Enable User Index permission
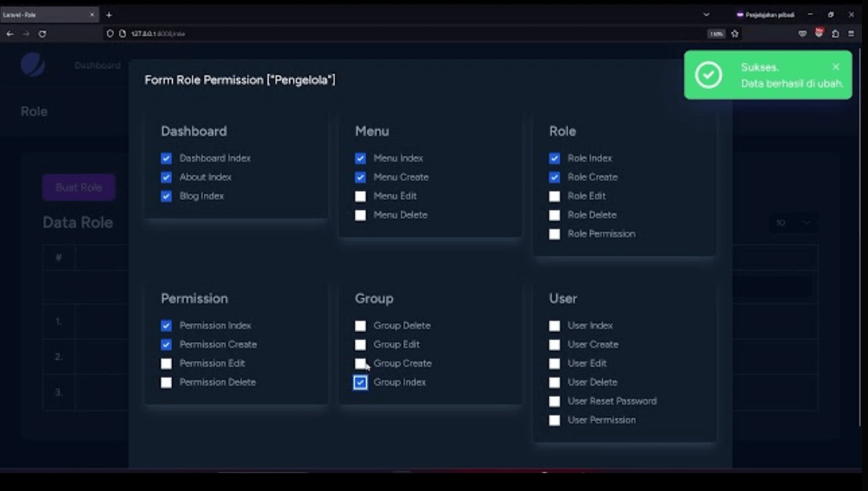868x491 pixels. pyautogui.click(x=554, y=326)
